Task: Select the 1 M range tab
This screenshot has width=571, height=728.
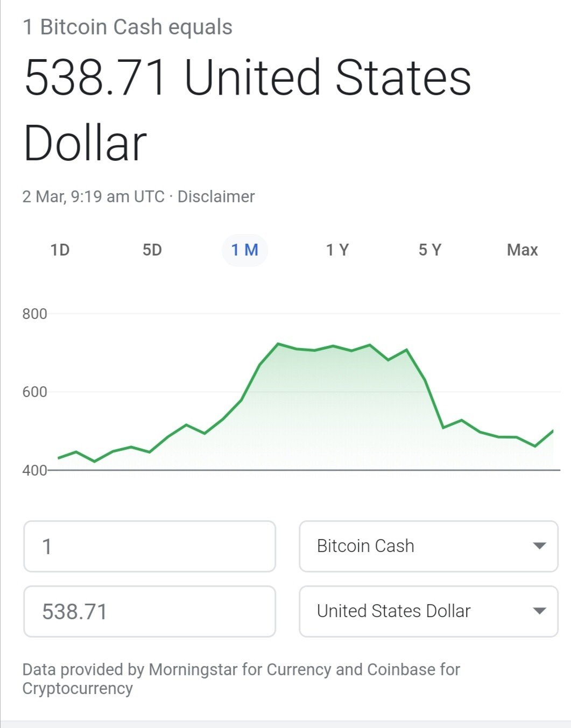Action: point(245,250)
